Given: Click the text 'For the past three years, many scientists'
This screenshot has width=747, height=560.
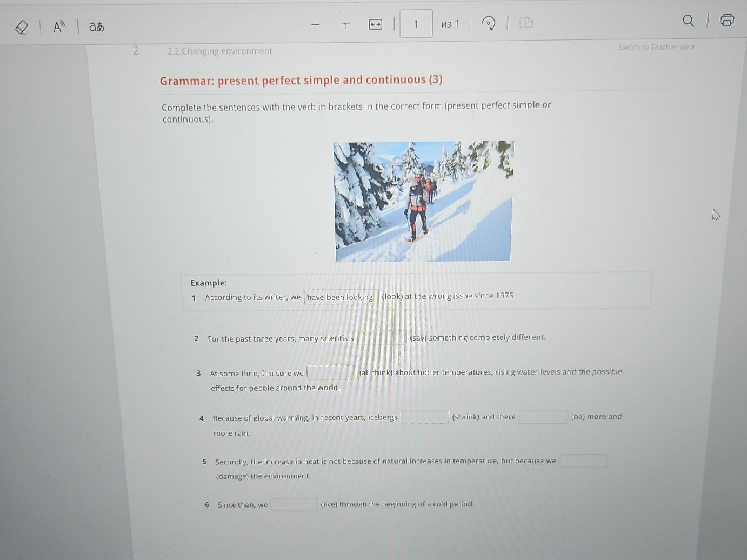Looking at the screenshot, I should 281,338.
